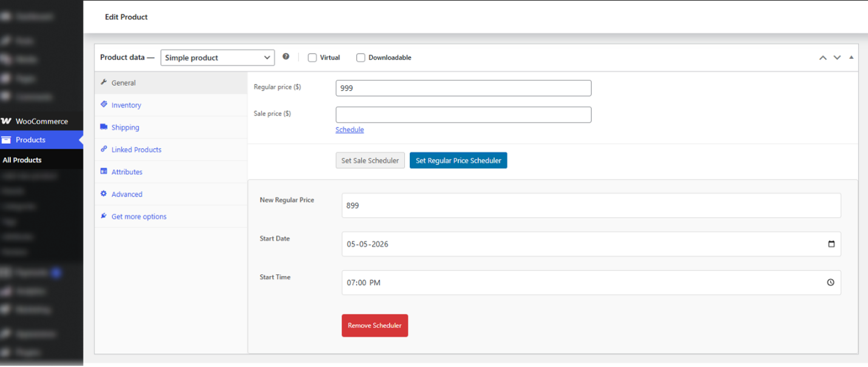Focus the Sale price field
This screenshot has width=868, height=367.
pos(463,115)
